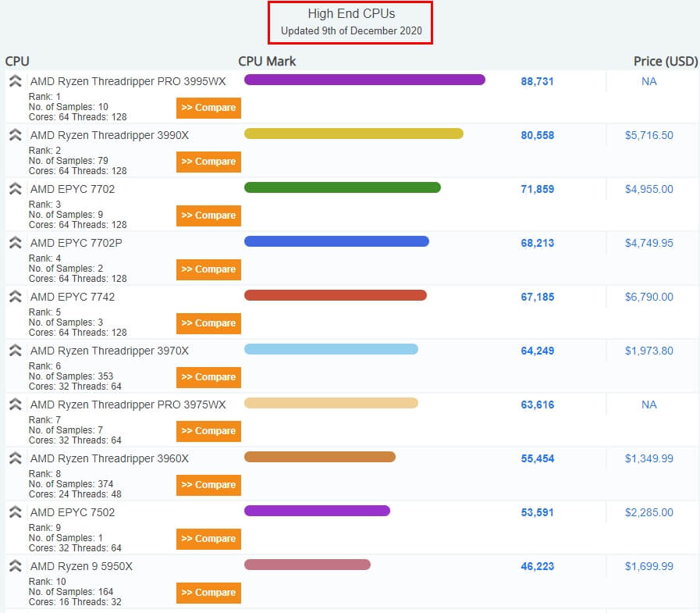Open the $5,716.50 price link
The height and width of the screenshot is (613, 700).
648,135
